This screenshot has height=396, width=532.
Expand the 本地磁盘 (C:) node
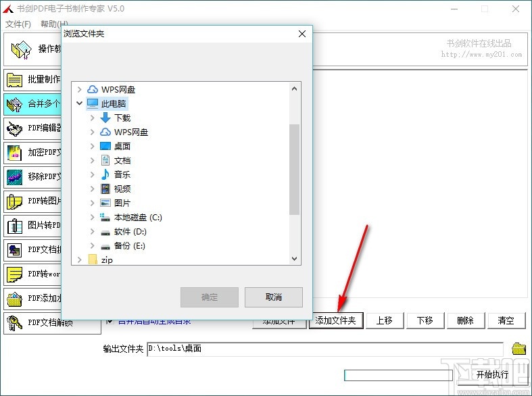coord(93,218)
